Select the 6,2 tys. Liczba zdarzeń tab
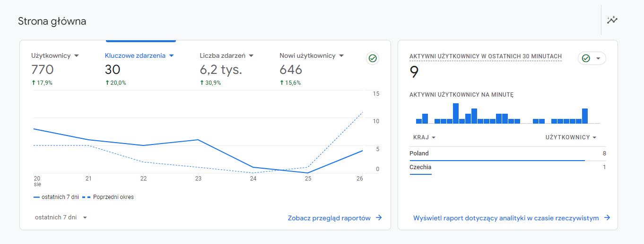644x244 pixels. click(221, 70)
